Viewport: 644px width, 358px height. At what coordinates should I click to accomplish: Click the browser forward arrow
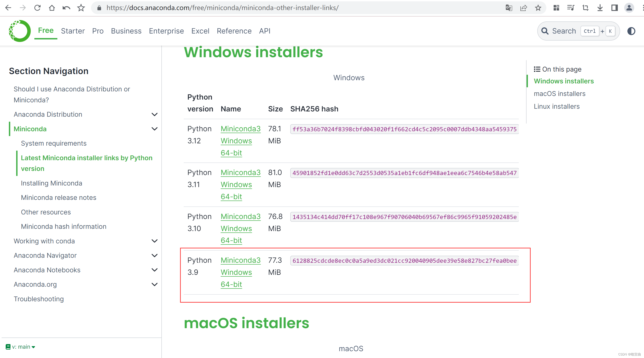point(23,8)
